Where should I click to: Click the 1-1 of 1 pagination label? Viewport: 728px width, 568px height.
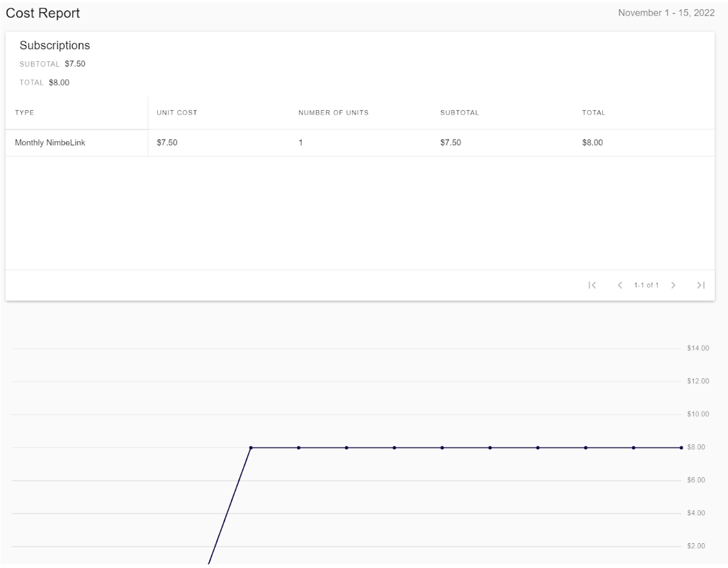(x=647, y=286)
